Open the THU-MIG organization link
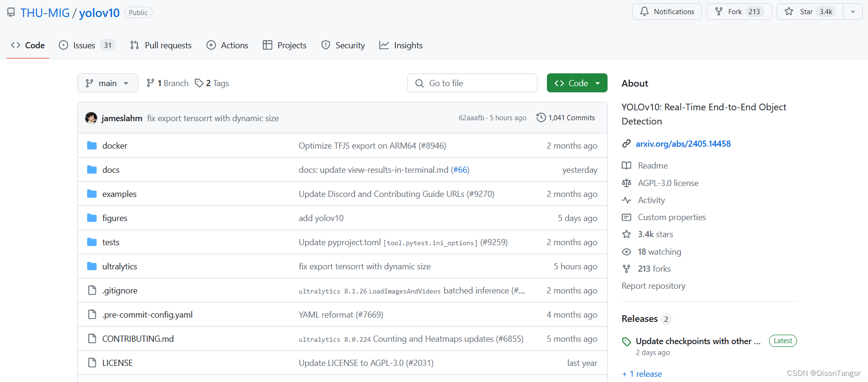Image resolution: width=868 pixels, height=382 pixels. tap(45, 13)
